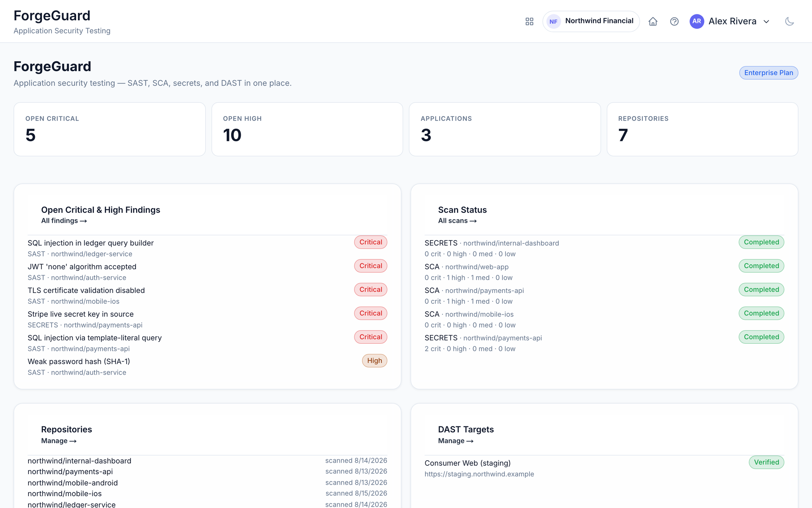Click https://staging.northwind.example URL
The width and height of the screenshot is (812, 508).
[x=479, y=474]
